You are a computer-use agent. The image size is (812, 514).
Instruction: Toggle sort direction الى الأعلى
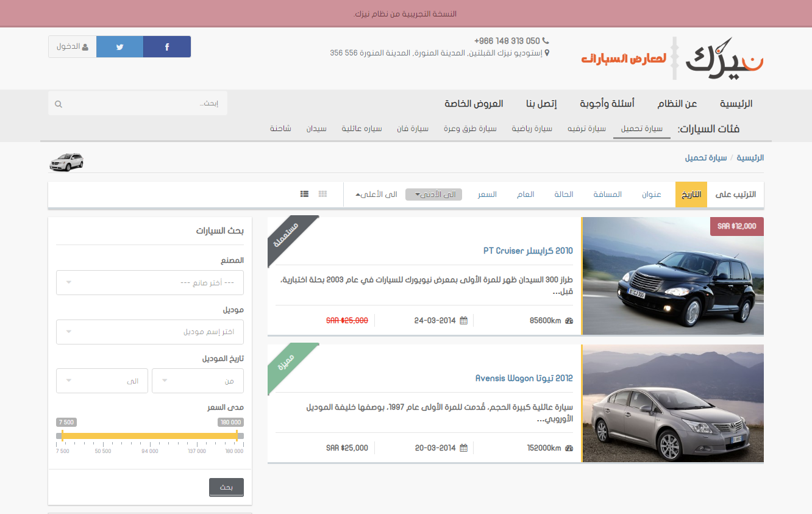point(377,195)
